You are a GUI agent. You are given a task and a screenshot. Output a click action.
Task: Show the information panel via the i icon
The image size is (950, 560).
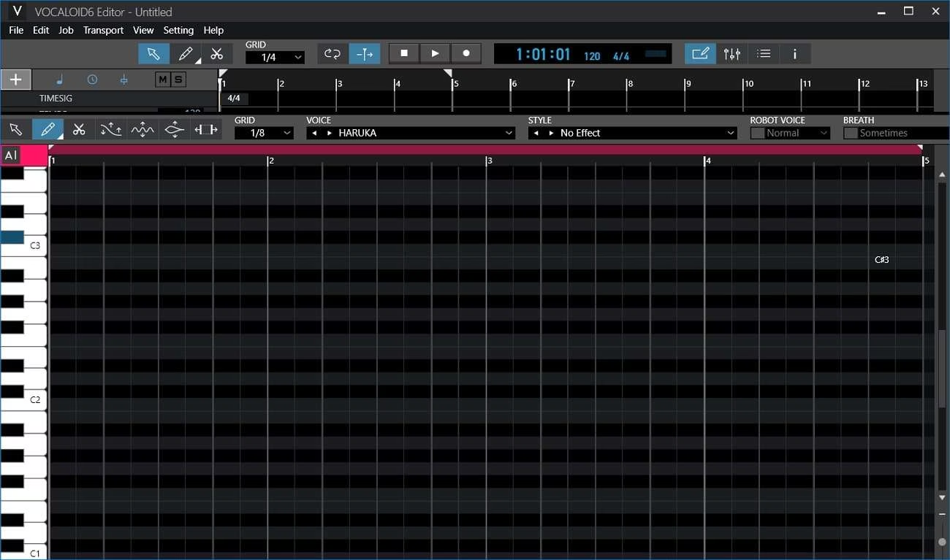click(x=794, y=53)
